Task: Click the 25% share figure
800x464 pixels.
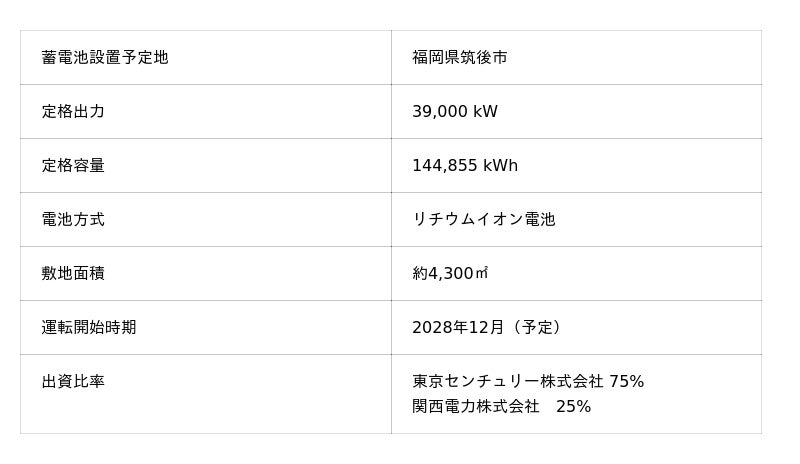Action: point(573,407)
